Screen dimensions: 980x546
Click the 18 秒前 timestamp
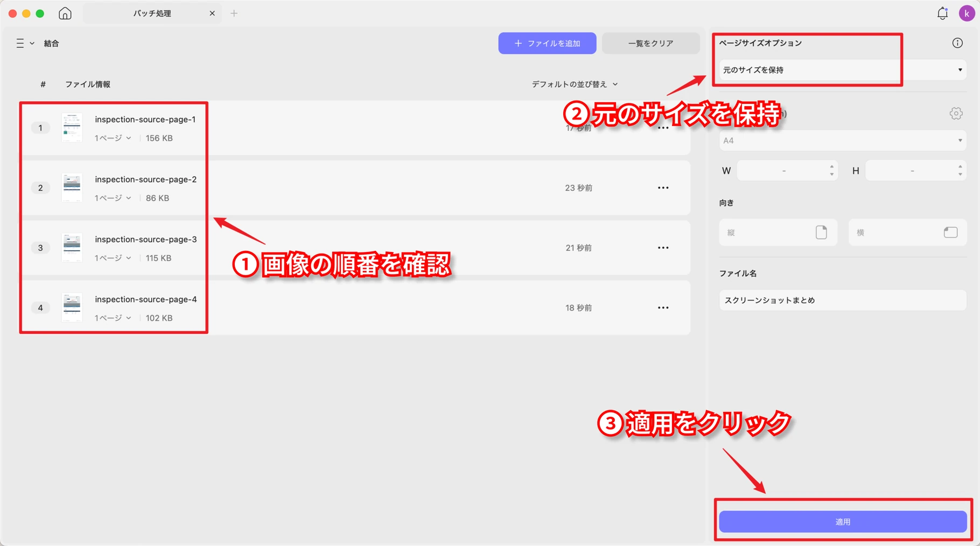pos(579,307)
